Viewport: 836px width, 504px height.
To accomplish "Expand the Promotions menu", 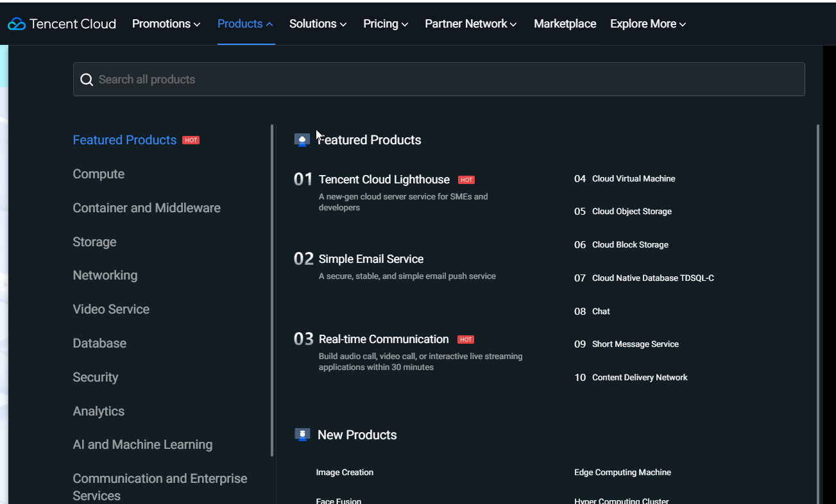I will [166, 24].
